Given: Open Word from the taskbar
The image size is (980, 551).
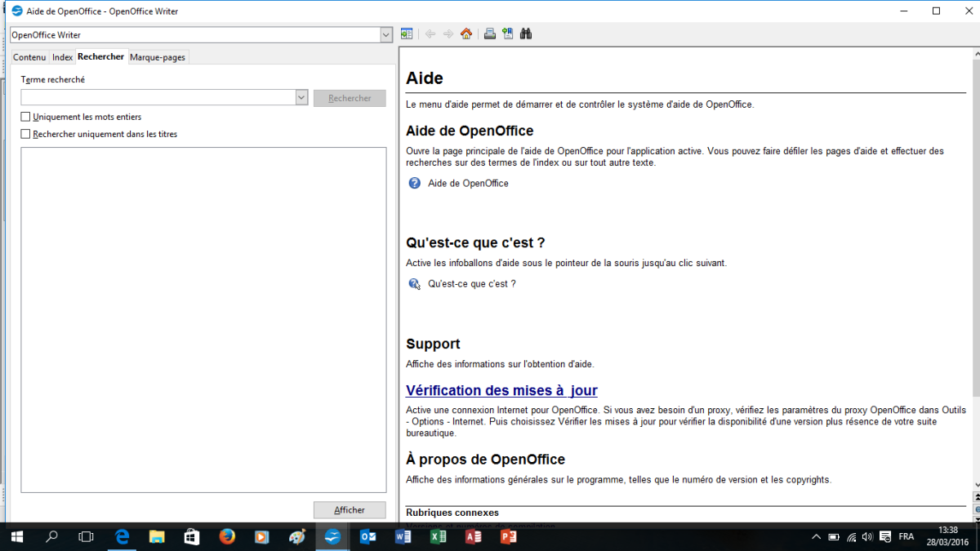Looking at the screenshot, I should tap(403, 537).
